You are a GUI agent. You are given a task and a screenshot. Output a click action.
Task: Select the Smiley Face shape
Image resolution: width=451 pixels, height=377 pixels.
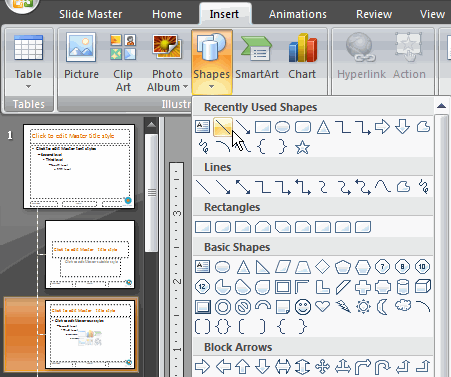(x=303, y=307)
